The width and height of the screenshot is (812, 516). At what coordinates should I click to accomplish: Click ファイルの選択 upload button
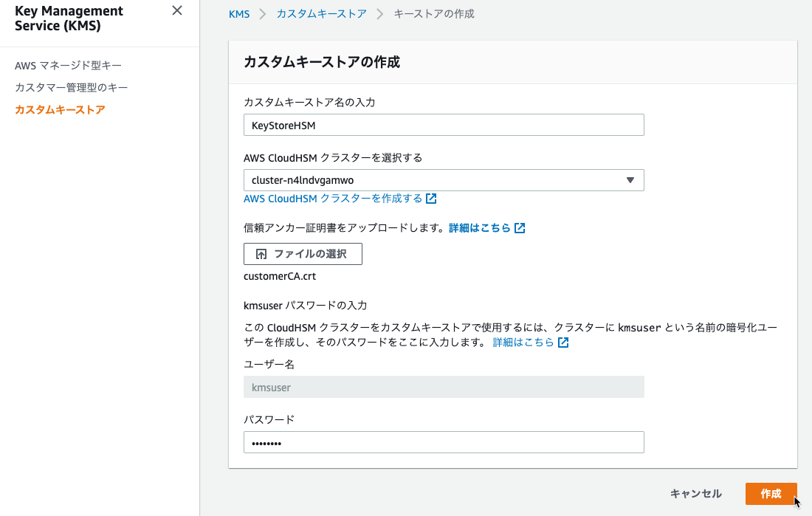tap(303, 254)
